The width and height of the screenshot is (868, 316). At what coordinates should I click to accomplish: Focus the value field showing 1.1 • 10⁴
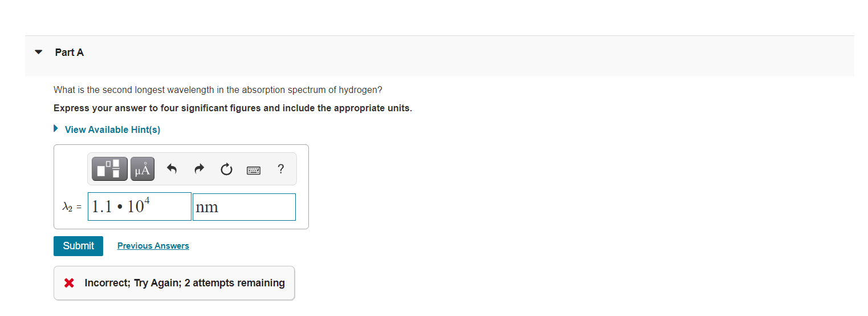[140, 206]
